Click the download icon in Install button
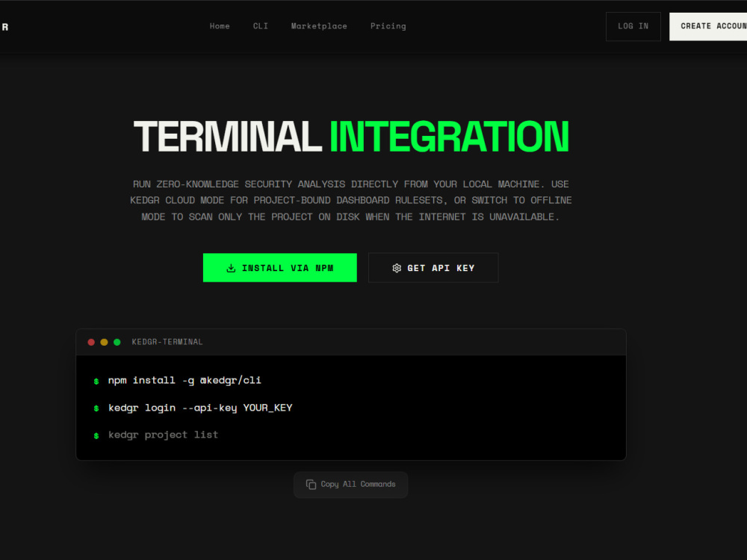The image size is (747, 560). click(x=231, y=268)
